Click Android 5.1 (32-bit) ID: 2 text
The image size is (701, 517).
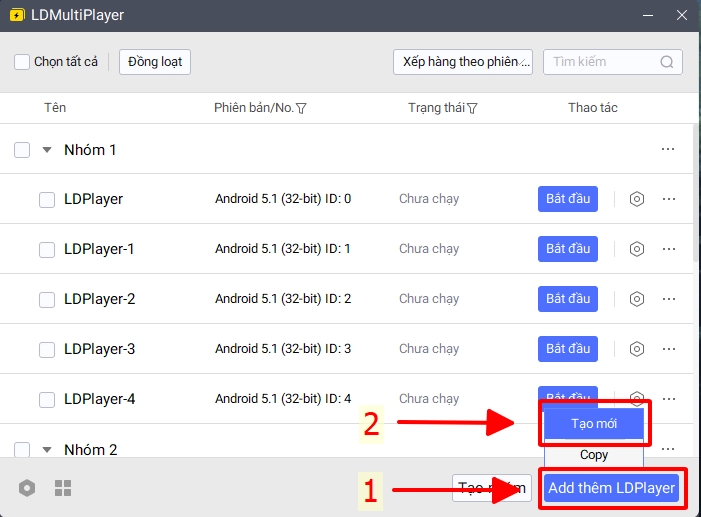point(283,299)
